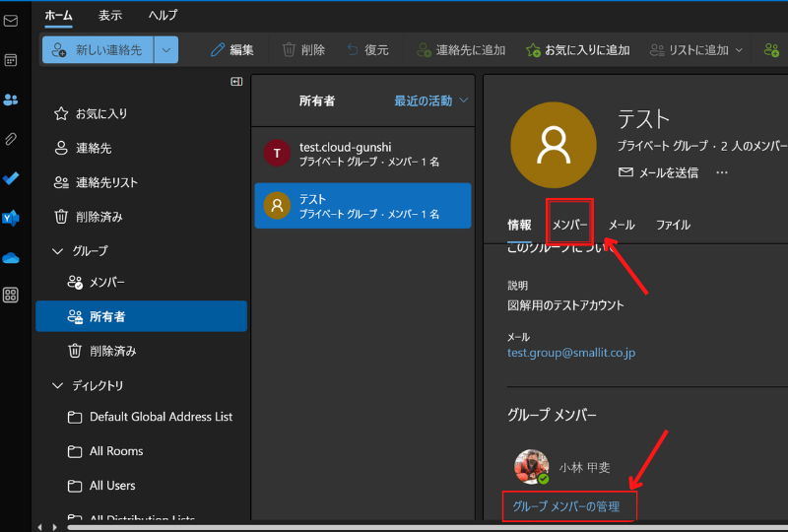Screen dimensions: 788x532
Task: Switch to the 情報 tab
Action: (x=519, y=225)
